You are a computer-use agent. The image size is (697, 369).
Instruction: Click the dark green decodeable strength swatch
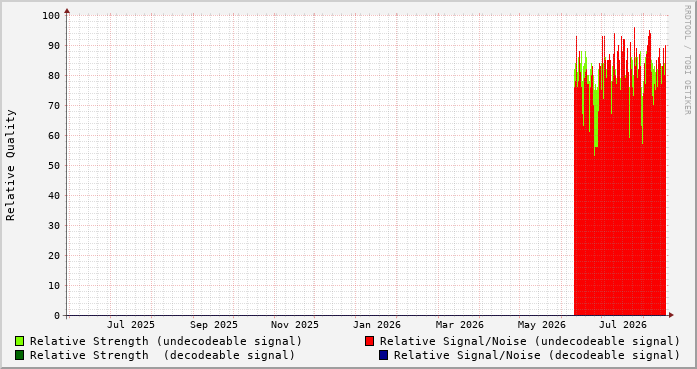(x=20, y=355)
